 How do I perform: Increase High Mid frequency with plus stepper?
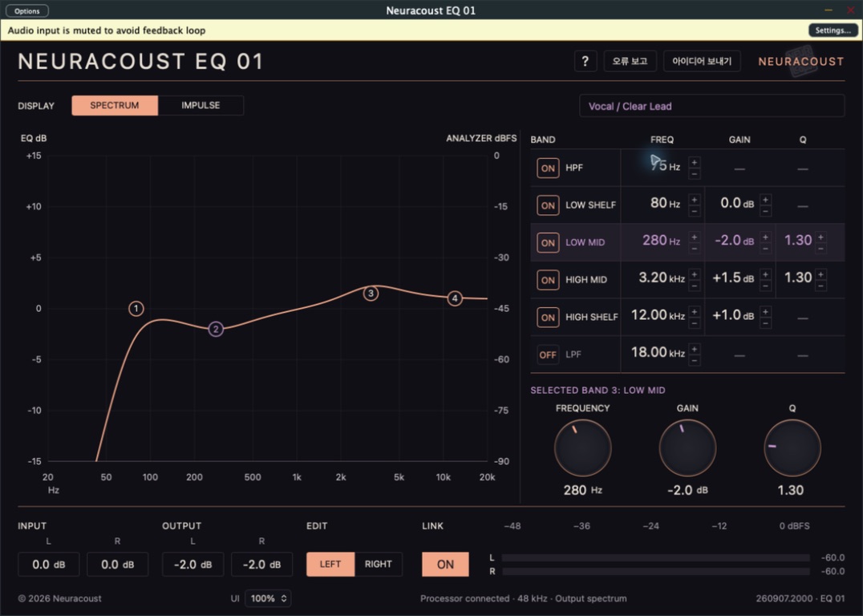[695, 274]
